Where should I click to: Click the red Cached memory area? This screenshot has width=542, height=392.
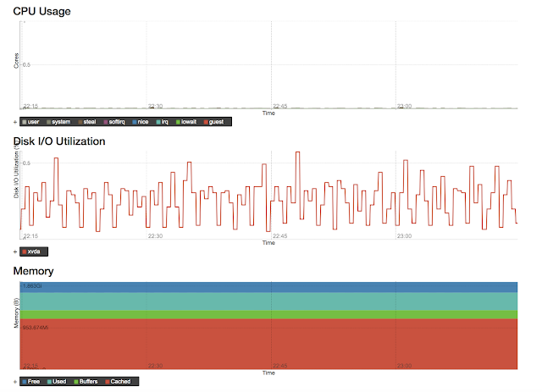pyautogui.click(x=268, y=344)
